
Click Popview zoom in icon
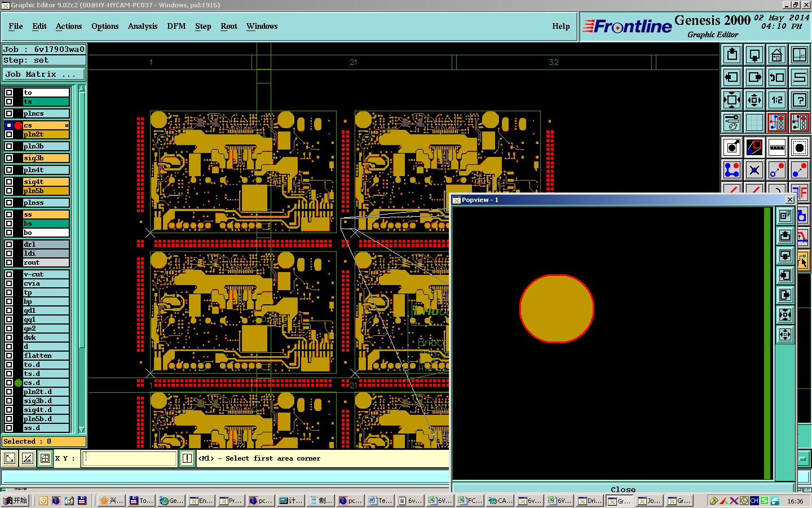[x=785, y=315]
